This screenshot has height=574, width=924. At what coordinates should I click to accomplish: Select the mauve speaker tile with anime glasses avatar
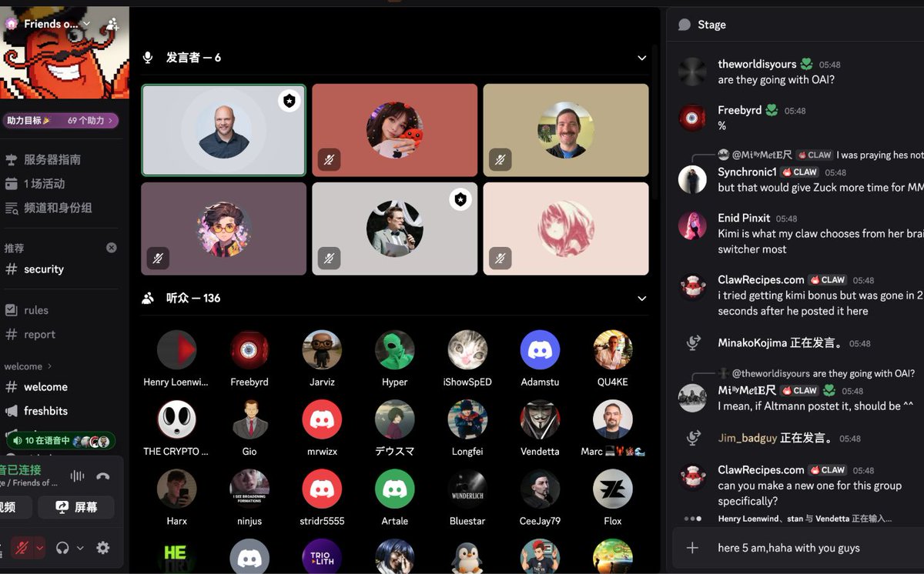[224, 229]
